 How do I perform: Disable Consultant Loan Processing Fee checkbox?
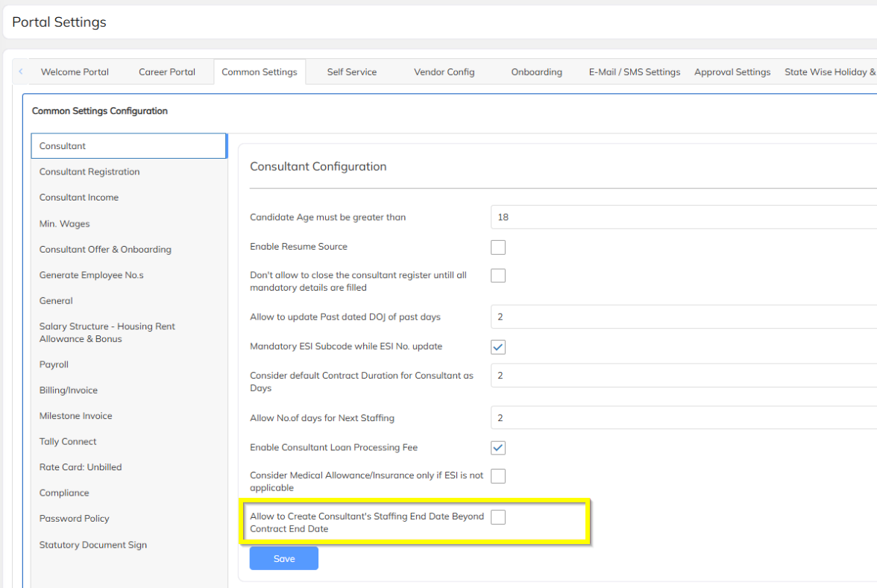pos(498,448)
